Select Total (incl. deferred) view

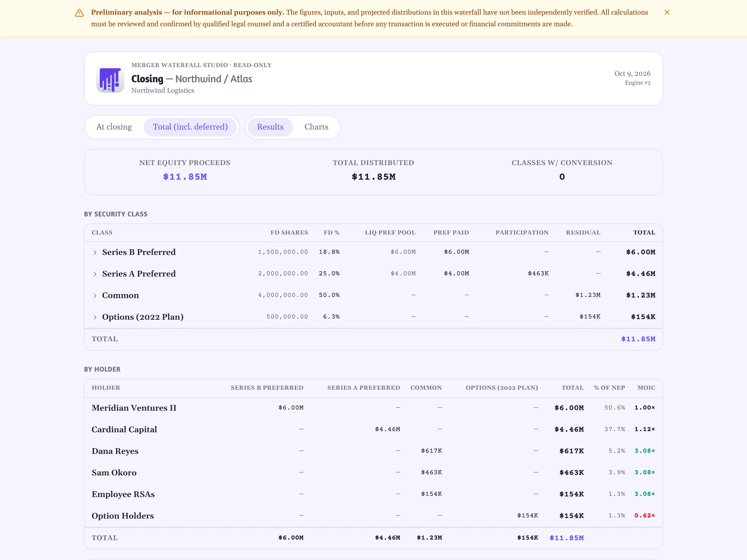pyautogui.click(x=190, y=127)
